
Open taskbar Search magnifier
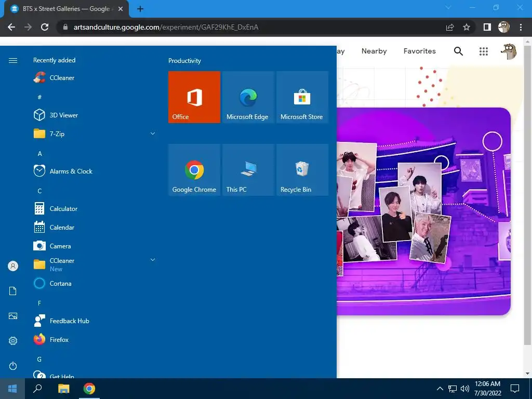tap(37, 389)
